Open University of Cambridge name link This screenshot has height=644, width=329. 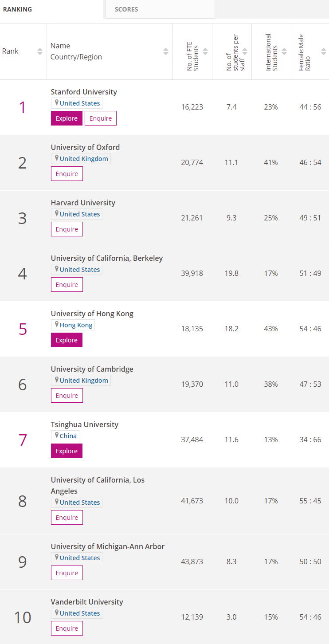[92, 369]
